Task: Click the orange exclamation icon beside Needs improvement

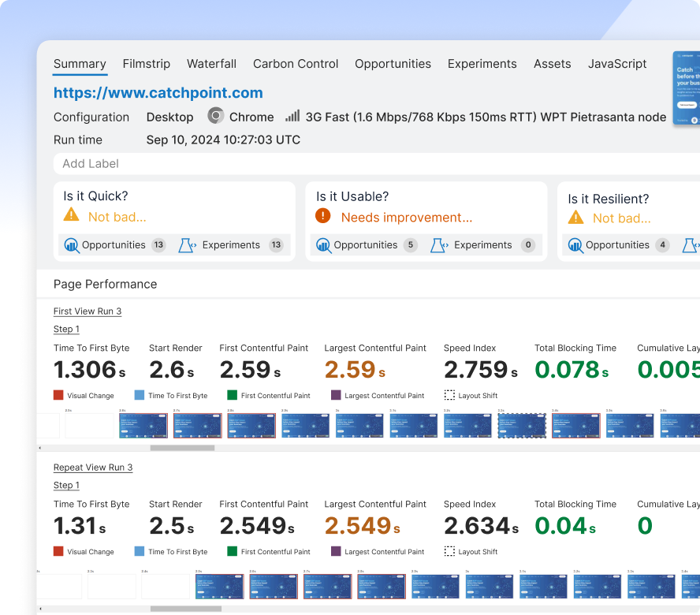Action: 322,216
